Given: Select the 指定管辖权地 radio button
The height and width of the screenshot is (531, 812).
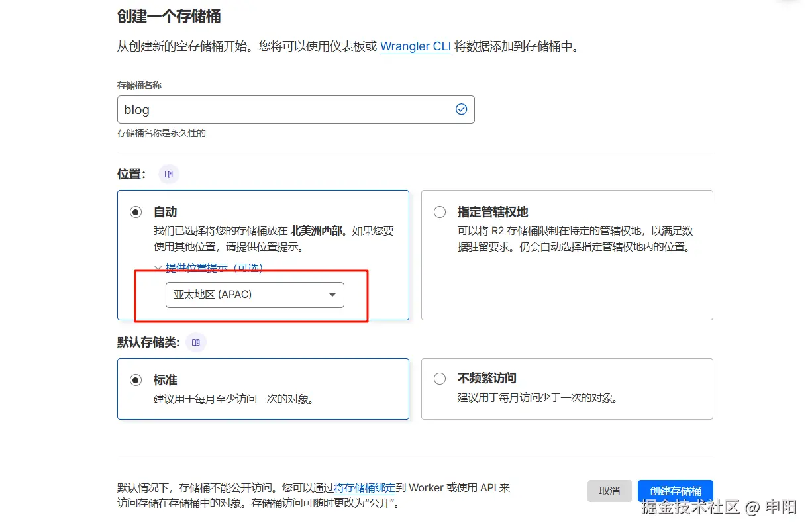Looking at the screenshot, I should (x=440, y=213).
